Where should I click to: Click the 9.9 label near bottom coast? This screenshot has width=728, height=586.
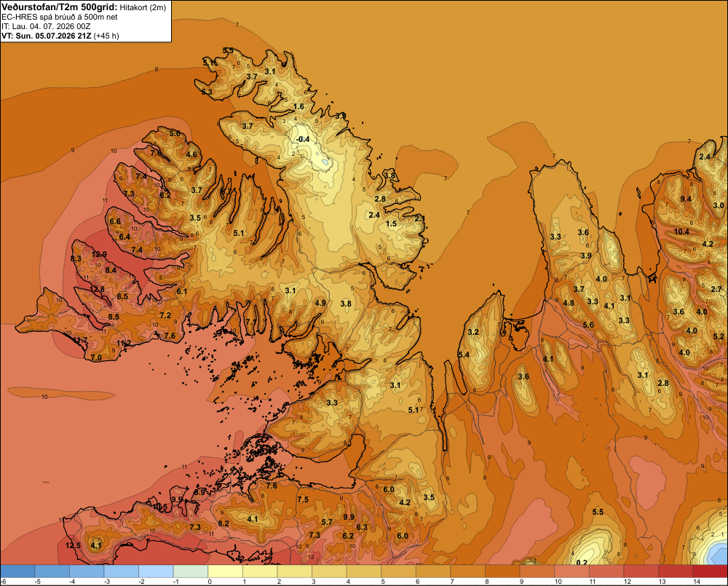pos(176,499)
